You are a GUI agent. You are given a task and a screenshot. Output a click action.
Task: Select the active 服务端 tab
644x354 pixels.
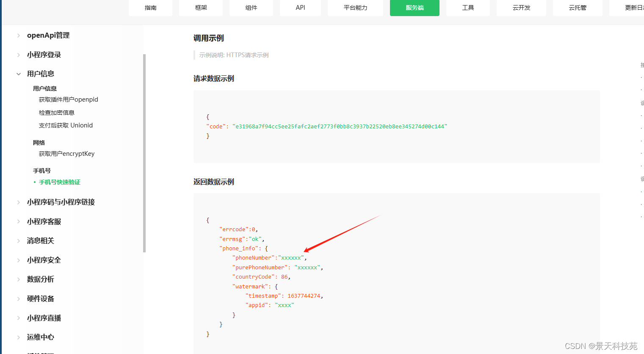[415, 8]
